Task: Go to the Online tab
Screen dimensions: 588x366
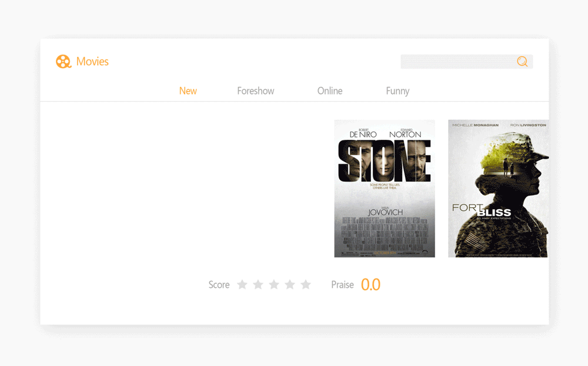Action: tap(330, 91)
